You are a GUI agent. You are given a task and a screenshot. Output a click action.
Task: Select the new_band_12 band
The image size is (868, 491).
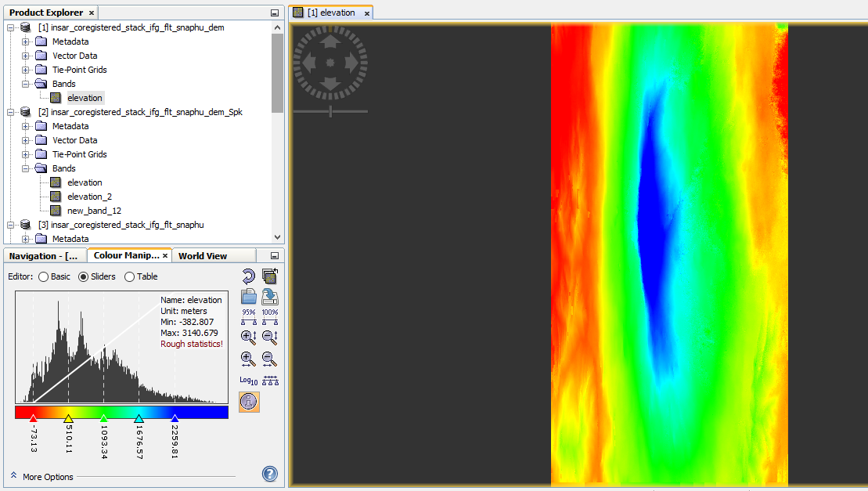pos(94,211)
